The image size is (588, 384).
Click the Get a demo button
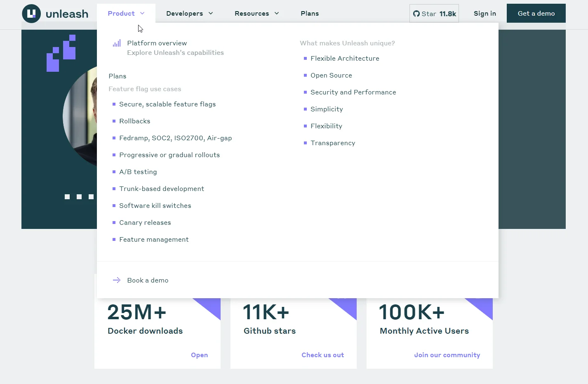tap(536, 13)
